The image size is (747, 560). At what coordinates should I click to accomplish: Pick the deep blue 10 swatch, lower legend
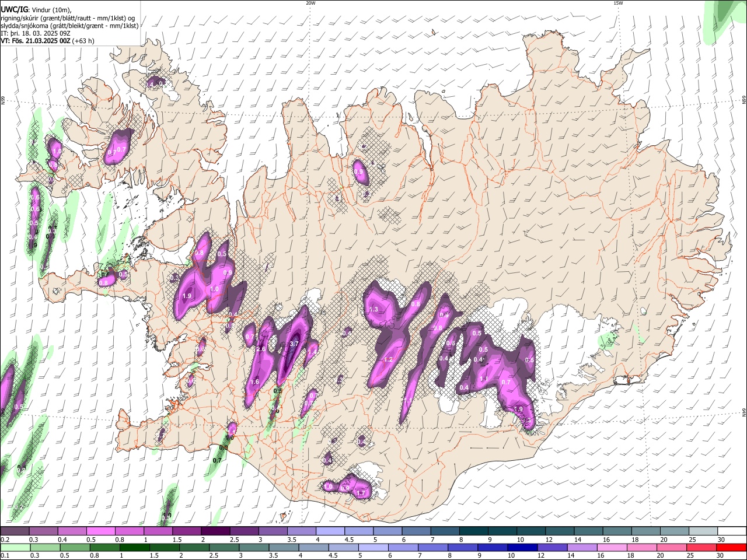tap(523, 547)
